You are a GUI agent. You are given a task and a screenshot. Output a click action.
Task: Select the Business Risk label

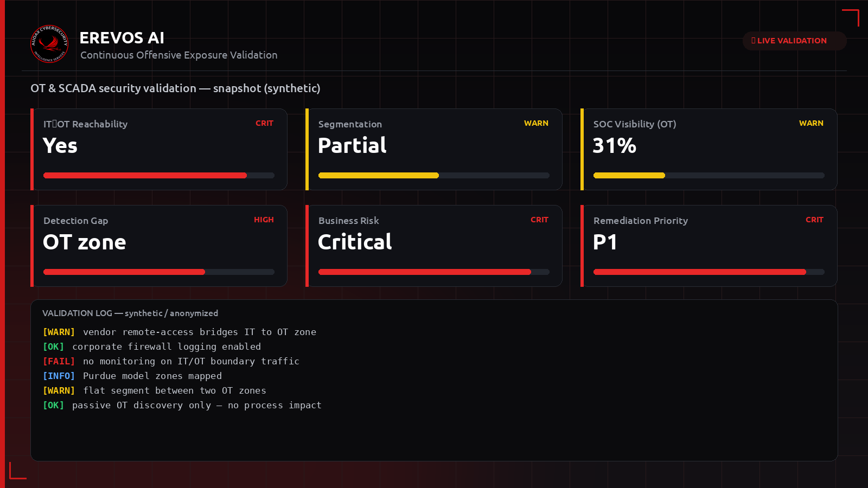(x=349, y=221)
